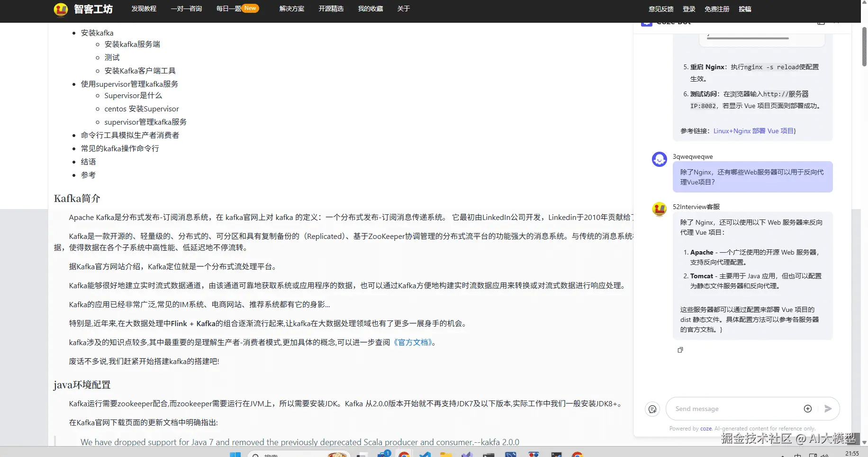Click the 3qweqweqwe user avatar
The width and height of the screenshot is (868, 457).
(x=660, y=159)
